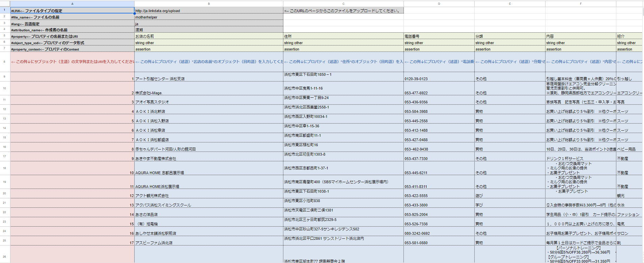Click phone number 053-581-0880
Screen dimensions: 644x263
click(439, 241)
